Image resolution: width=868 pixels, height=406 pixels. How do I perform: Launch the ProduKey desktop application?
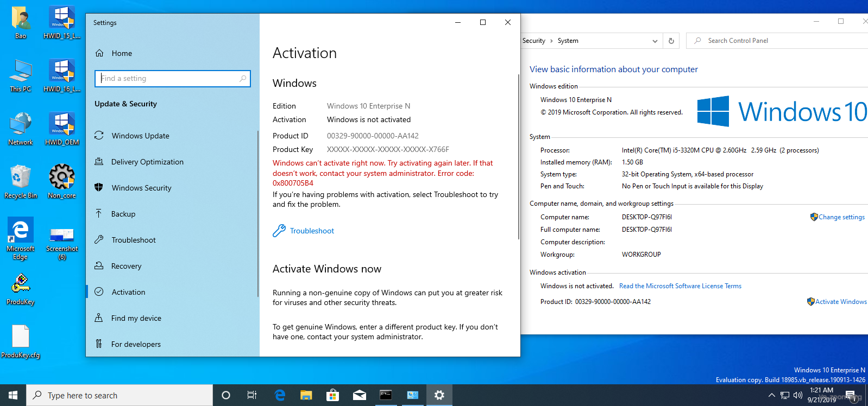point(21,289)
